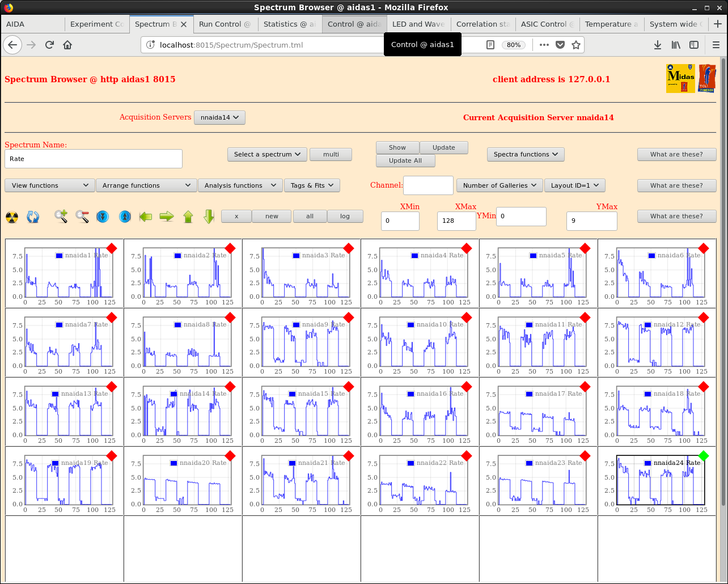This screenshot has height=584, width=728.
Task: Click the green left arrow icon
Action: point(146,217)
